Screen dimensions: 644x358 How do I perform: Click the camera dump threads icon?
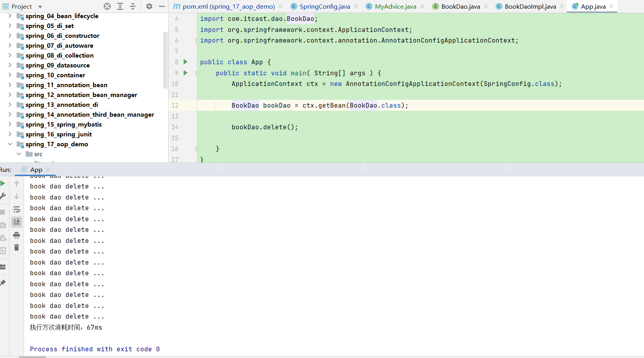point(3,225)
